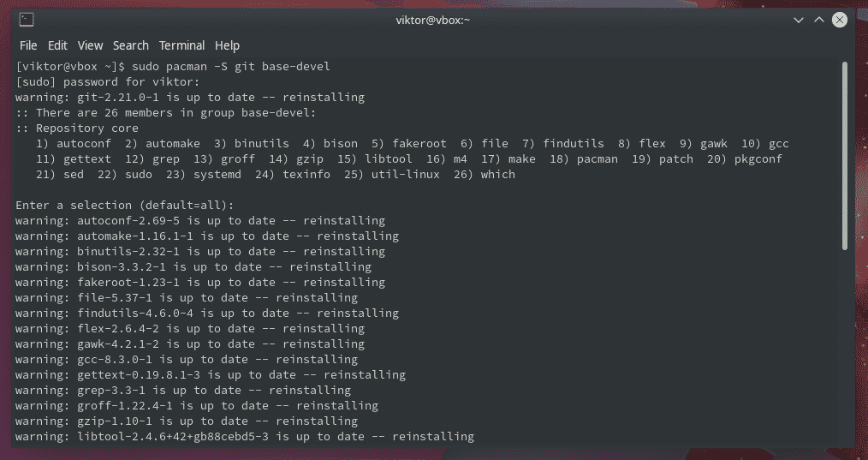Image resolution: width=868 pixels, height=460 pixels.
Task: Close the terminal with the X icon
Action: pos(840,20)
